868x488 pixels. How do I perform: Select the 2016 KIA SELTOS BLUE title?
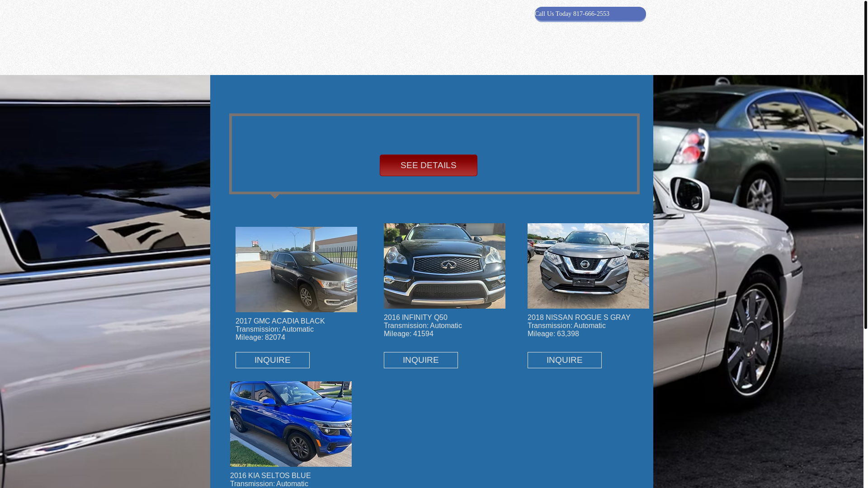pyautogui.click(x=270, y=476)
